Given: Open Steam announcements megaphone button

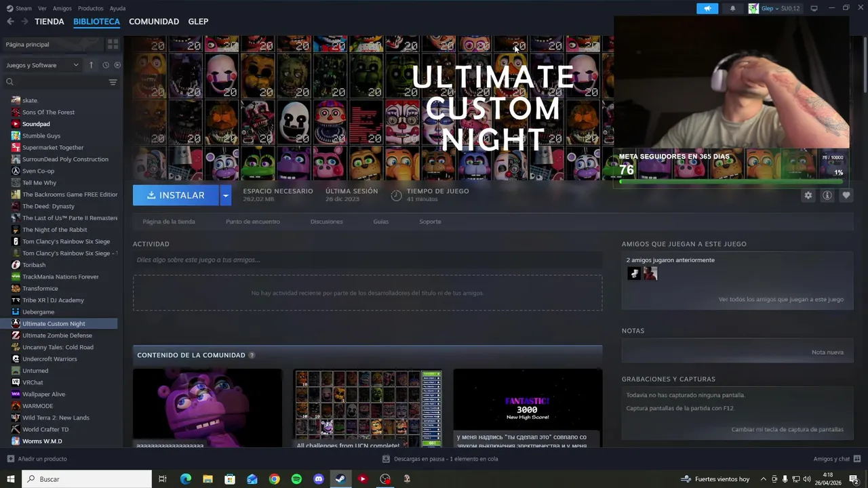Looking at the screenshot, I should click(707, 8).
